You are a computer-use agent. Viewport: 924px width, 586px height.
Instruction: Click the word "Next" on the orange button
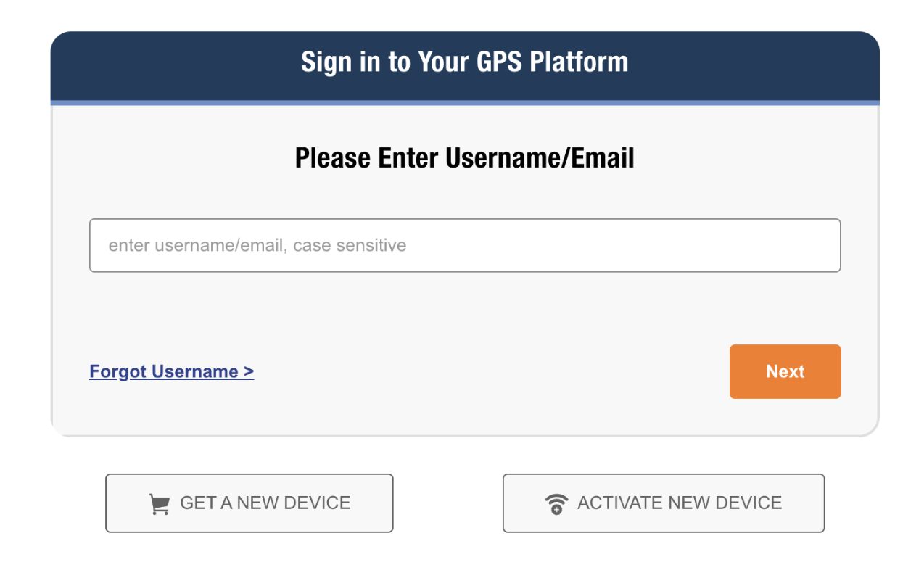785,372
